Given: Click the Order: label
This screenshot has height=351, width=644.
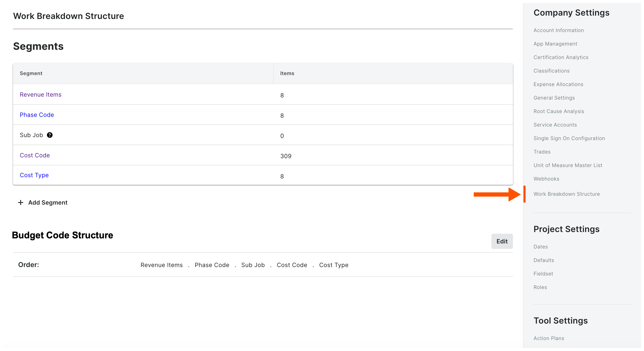Looking at the screenshot, I should [28, 265].
